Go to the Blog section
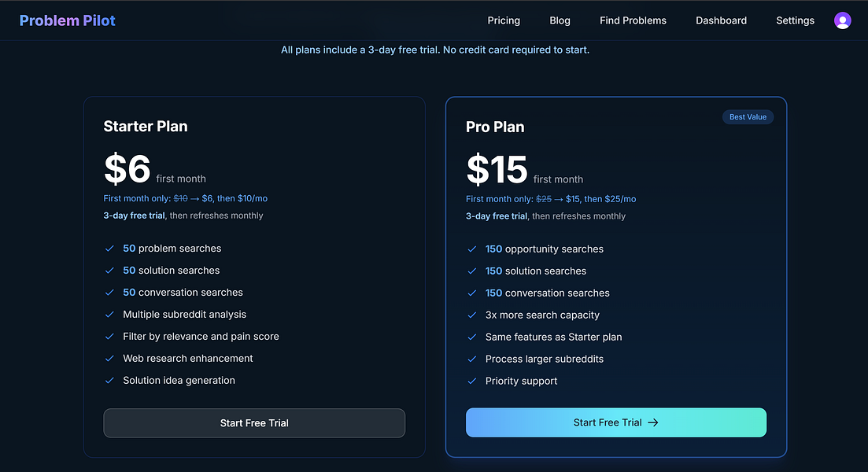 tap(560, 20)
